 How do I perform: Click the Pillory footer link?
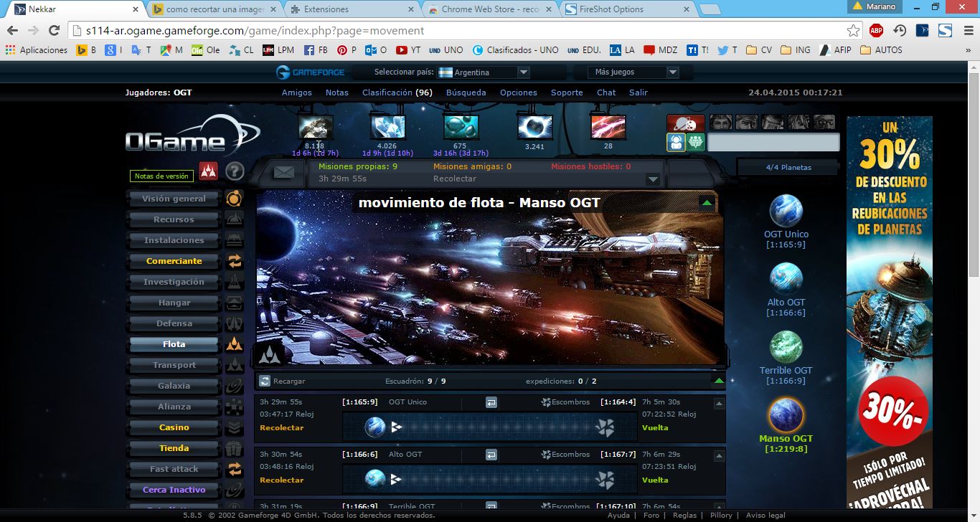pos(721,515)
